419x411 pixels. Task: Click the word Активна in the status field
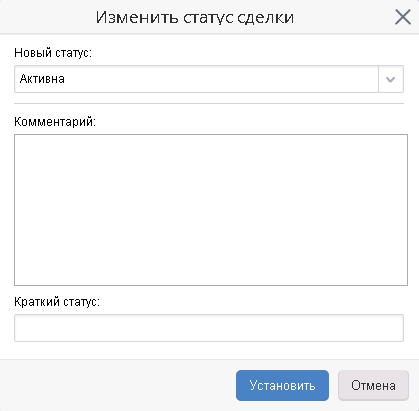[x=42, y=79]
